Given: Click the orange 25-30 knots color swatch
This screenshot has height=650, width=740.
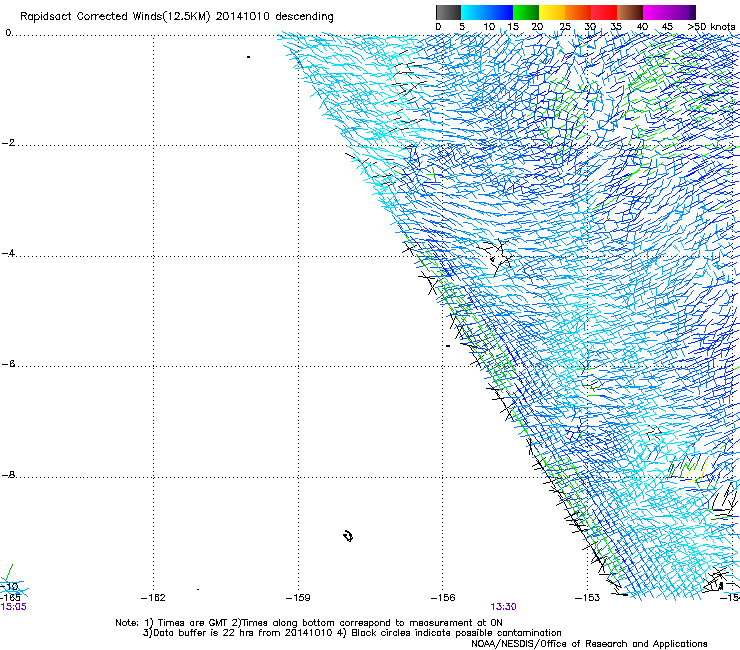Looking at the screenshot, I should 578,12.
